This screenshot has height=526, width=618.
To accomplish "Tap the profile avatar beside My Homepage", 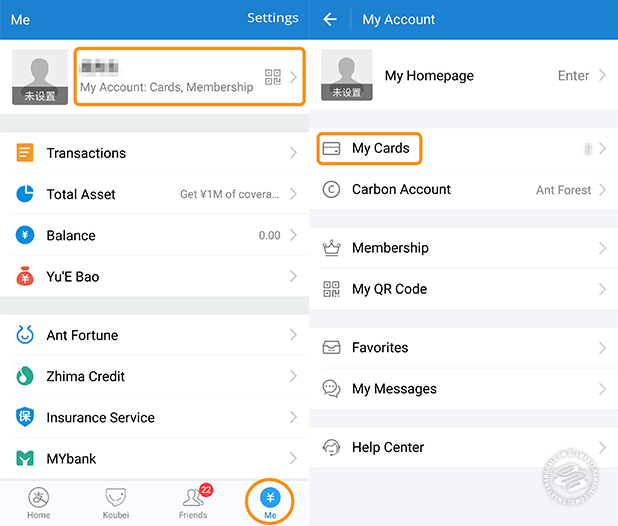I will coord(348,76).
